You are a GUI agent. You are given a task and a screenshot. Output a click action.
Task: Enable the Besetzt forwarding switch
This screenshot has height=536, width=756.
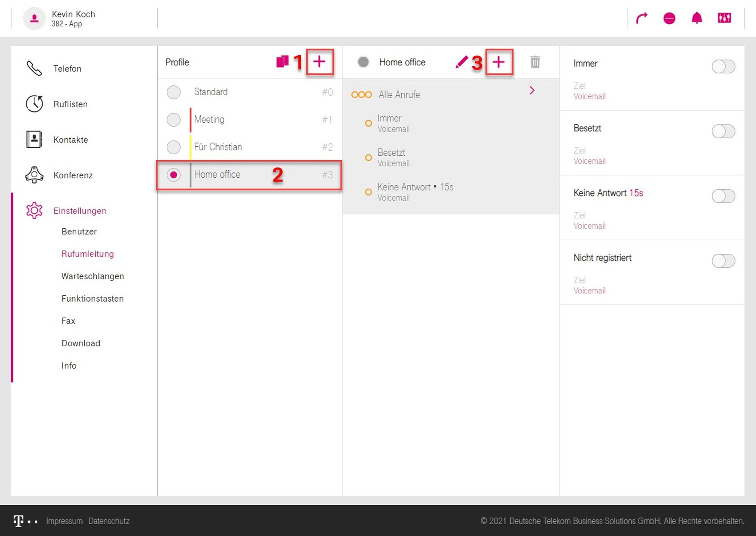coord(723,131)
